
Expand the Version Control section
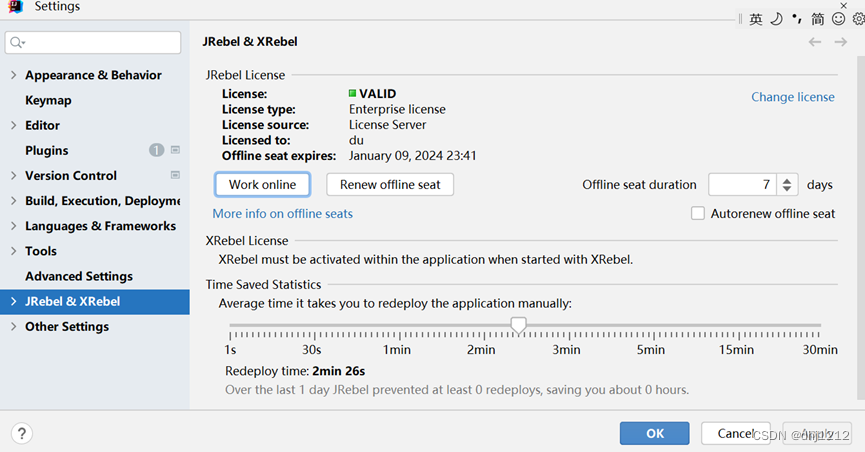(x=13, y=175)
